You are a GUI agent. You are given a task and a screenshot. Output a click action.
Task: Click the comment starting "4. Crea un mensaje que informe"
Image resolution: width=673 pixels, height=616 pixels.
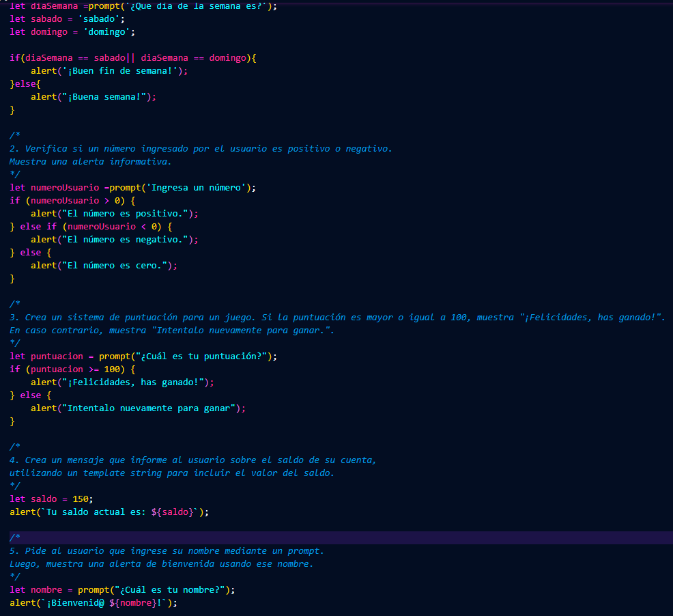[192, 460]
